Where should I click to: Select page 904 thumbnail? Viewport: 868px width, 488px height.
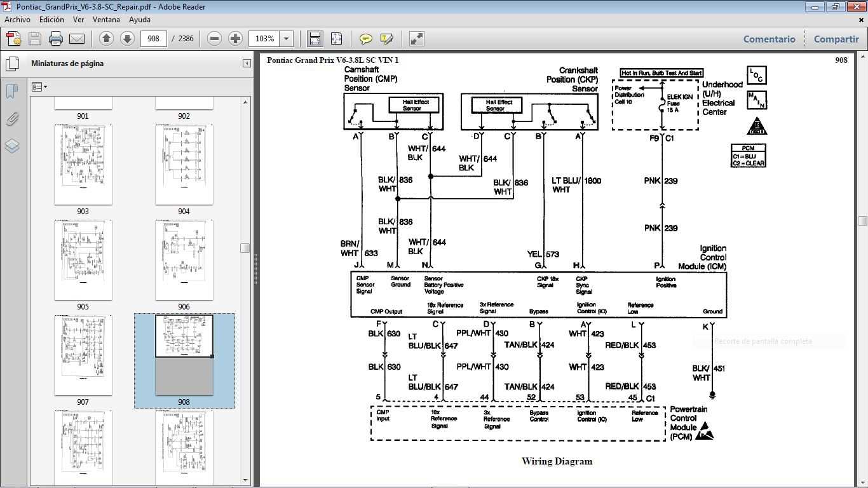point(184,165)
